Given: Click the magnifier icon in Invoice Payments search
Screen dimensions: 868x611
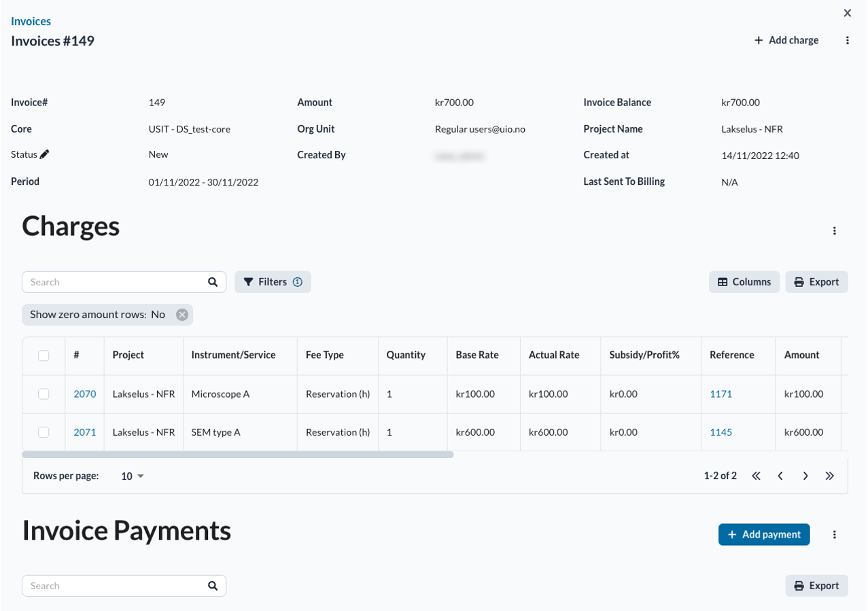Looking at the screenshot, I should pos(213,586).
